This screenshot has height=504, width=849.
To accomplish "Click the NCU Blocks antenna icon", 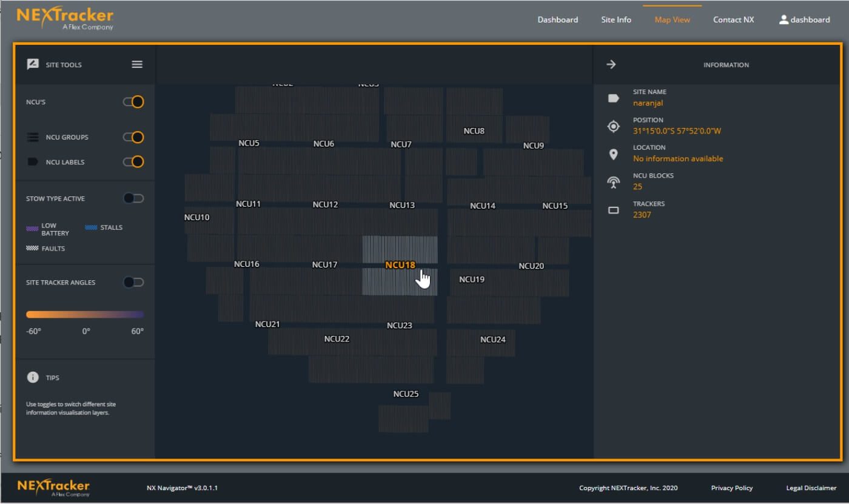I will point(613,182).
